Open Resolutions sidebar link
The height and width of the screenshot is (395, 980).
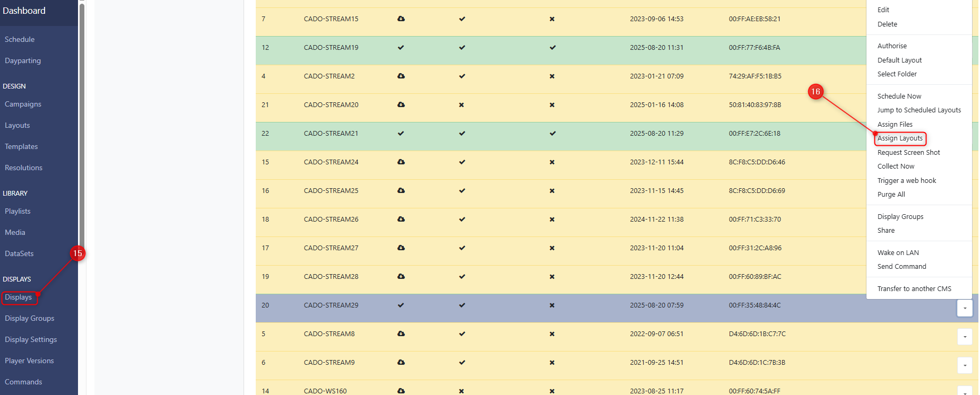pos(23,168)
